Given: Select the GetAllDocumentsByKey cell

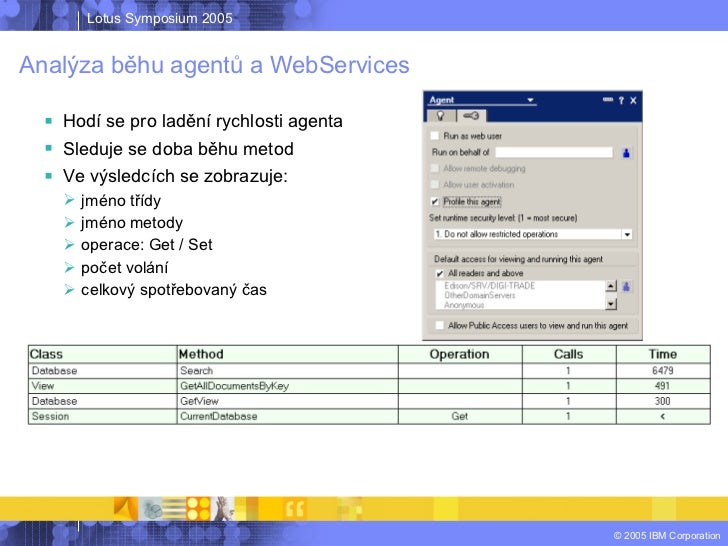Looking at the screenshot, I should 287,386.
